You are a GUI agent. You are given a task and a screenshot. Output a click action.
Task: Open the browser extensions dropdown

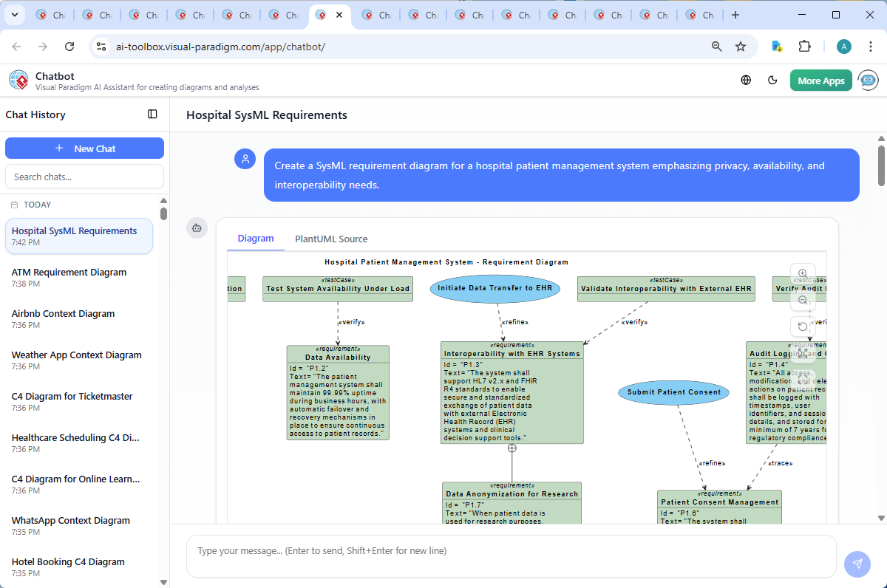(x=804, y=46)
